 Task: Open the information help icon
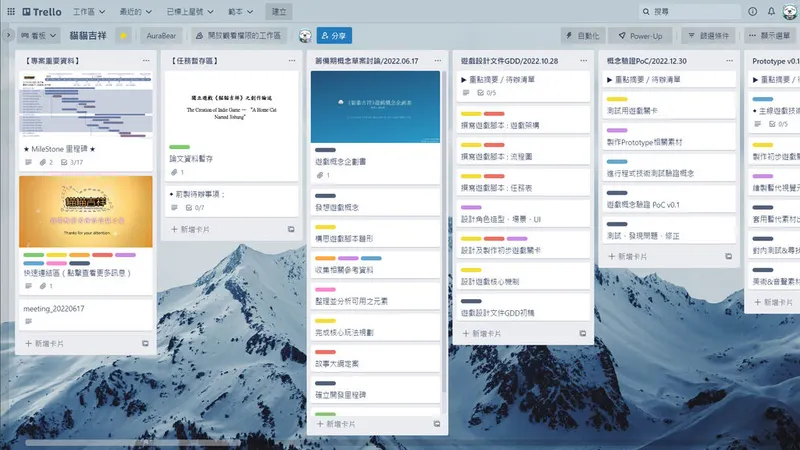753,11
